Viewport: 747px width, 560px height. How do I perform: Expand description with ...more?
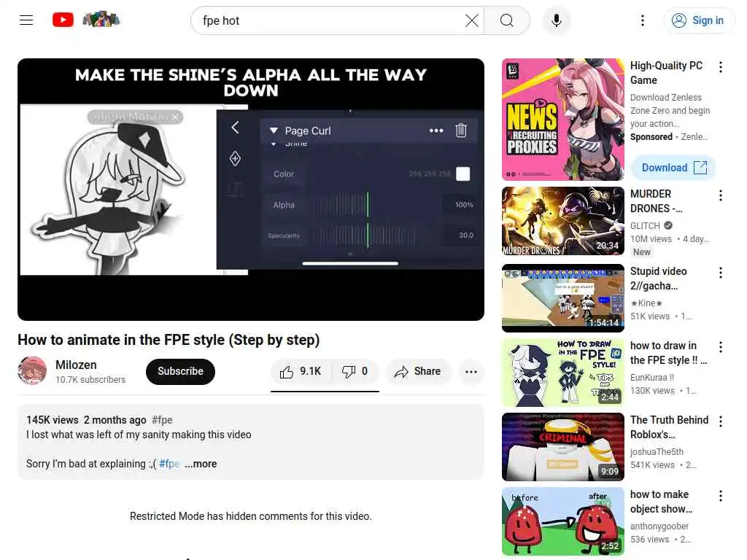click(201, 464)
